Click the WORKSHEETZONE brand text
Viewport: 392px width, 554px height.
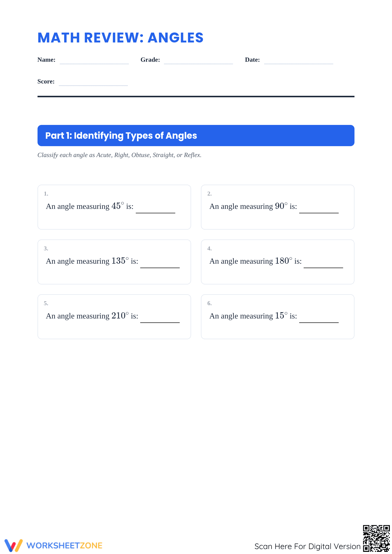tap(64, 546)
